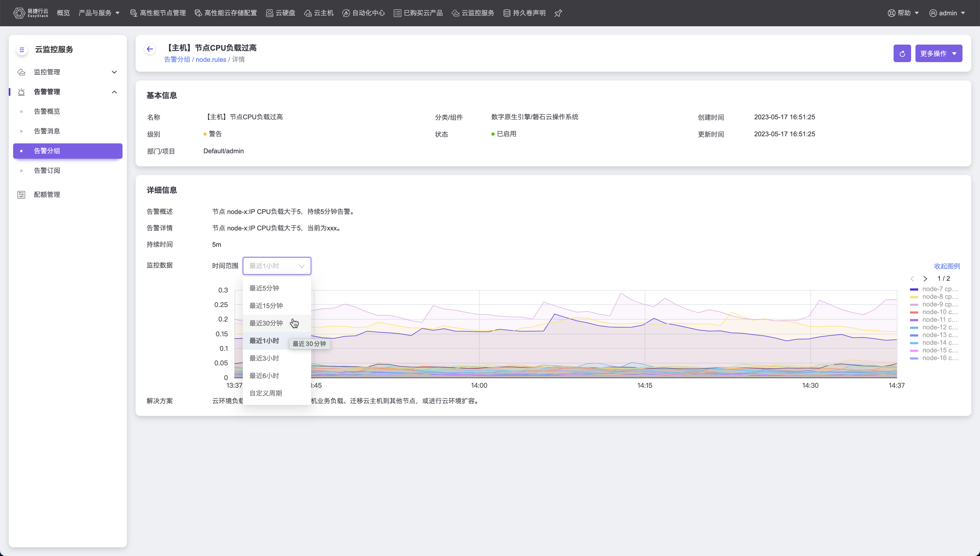Image resolution: width=980 pixels, height=556 pixels.
Task: Choose 自定义周期 option in dropdown
Action: point(266,393)
